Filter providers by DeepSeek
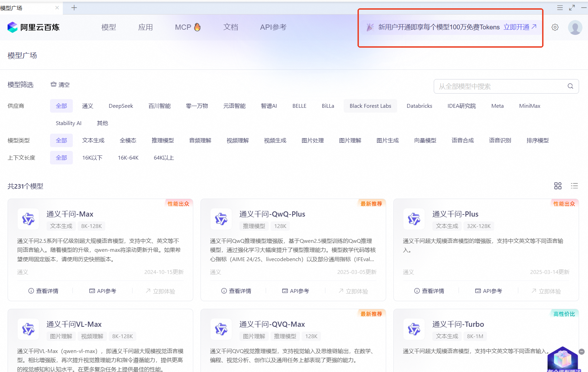588x372 pixels. pos(121,106)
